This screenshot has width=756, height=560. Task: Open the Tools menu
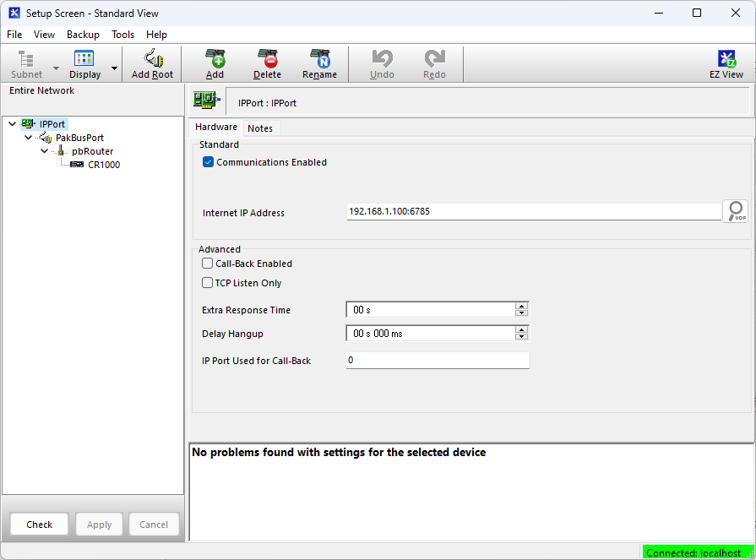122,35
